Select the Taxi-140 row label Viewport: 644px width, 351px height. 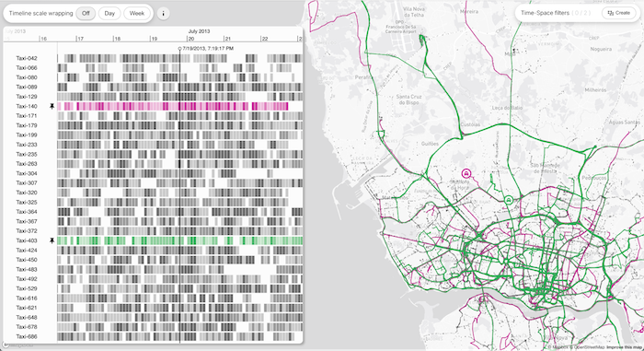27,106
